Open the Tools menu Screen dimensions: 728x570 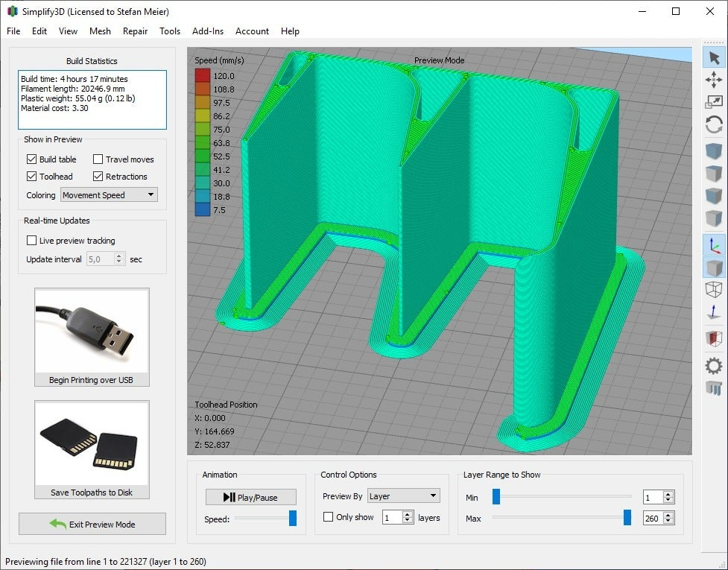169,31
